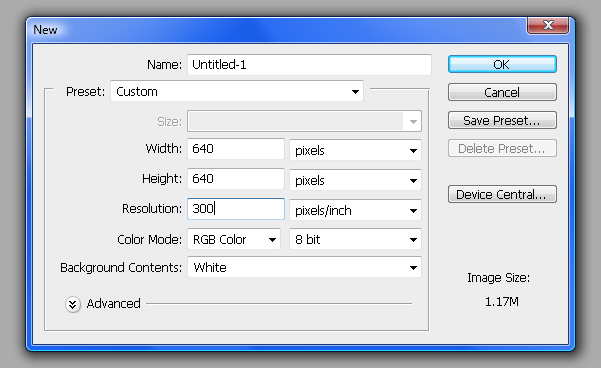This screenshot has width=601, height=368.
Task: Open the bit depth 8 bit dropdown
Action: point(355,239)
